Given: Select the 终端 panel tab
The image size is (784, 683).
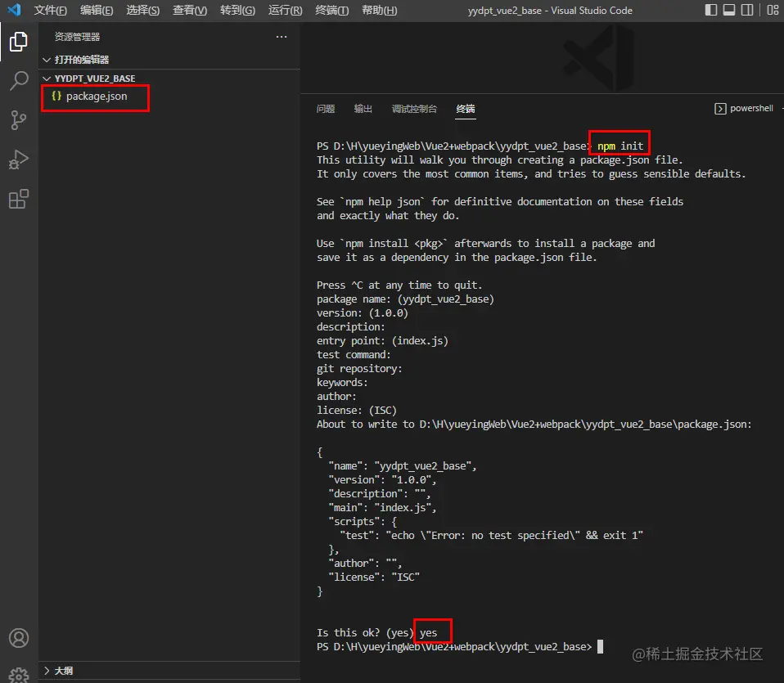Looking at the screenshot, I should click(466, 109).
